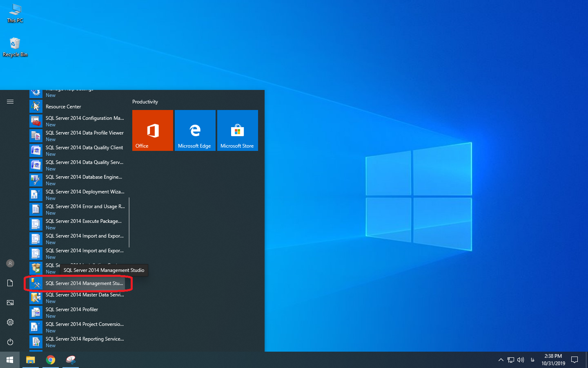Open SQL Server 2014 Deployment Wizard icon
Image resolution: width=588 pixels, height=368 pixels.
tap(36, 195)
